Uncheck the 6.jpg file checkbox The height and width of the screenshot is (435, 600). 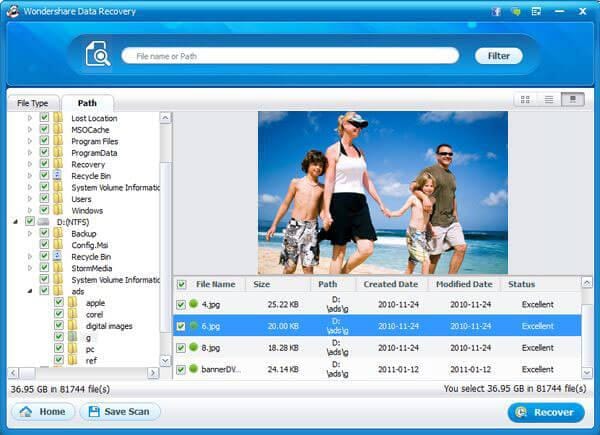click(181, 326)
